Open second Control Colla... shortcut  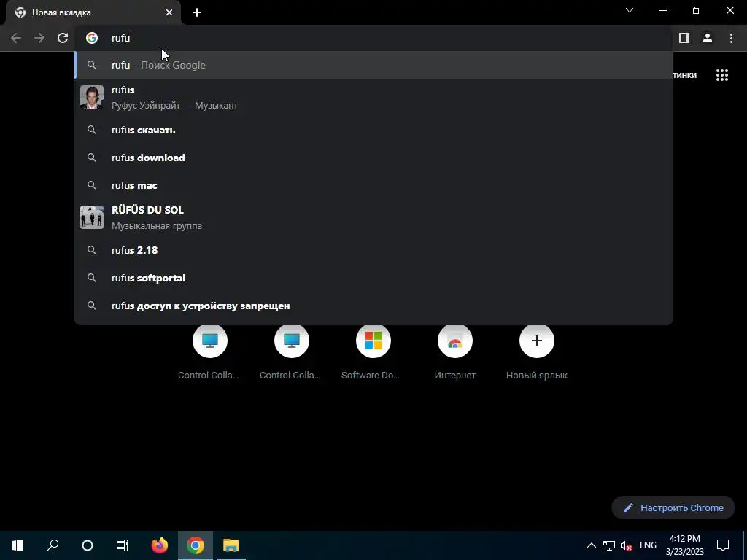(292, 351)
